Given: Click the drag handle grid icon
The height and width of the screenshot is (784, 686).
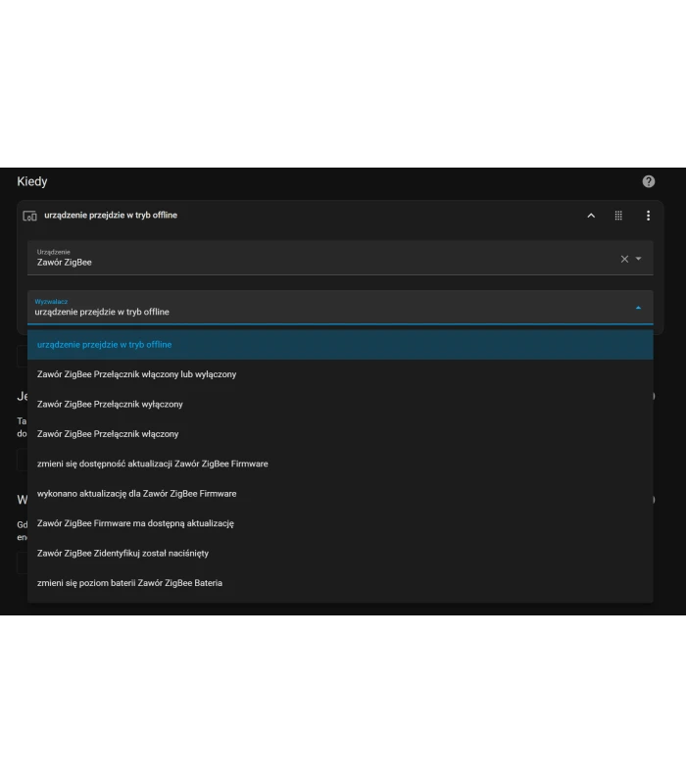Looking at the screenshot, I should [618, 216].
